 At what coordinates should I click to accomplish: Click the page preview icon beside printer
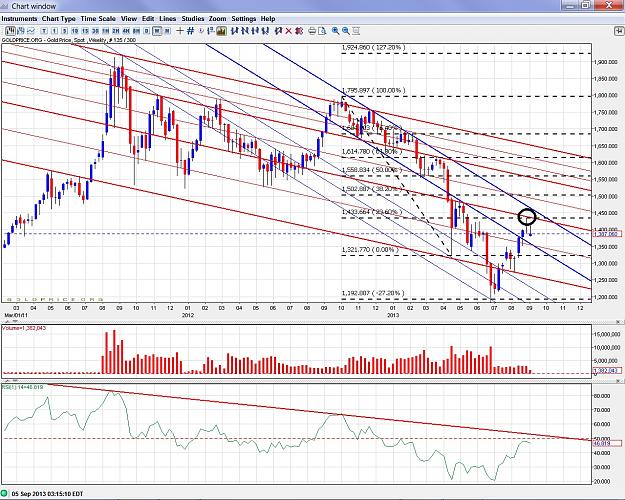(x=322, y=31)
